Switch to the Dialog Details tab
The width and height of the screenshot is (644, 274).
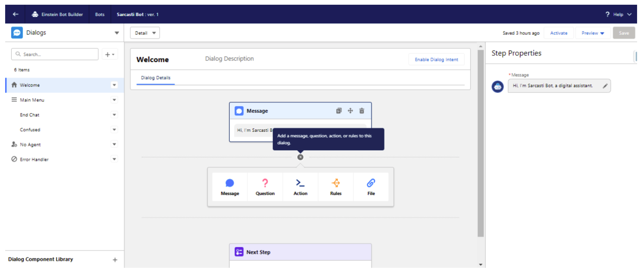click(x=156, y=78)
